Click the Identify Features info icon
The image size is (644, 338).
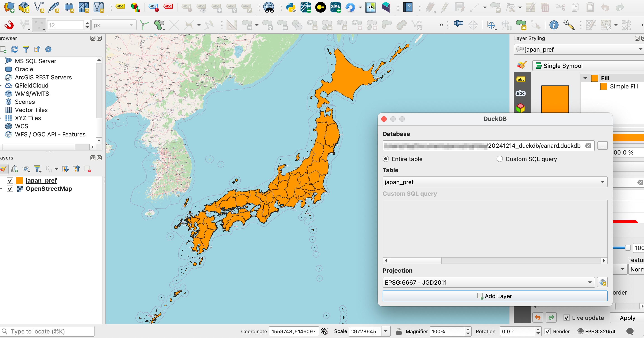(x=554, y=25)
